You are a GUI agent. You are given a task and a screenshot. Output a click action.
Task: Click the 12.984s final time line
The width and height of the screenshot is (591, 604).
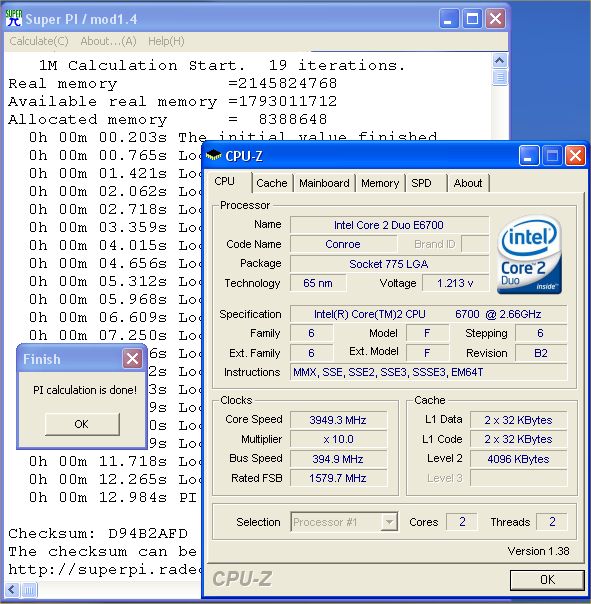pyautogui.click(x=113, y=497)
